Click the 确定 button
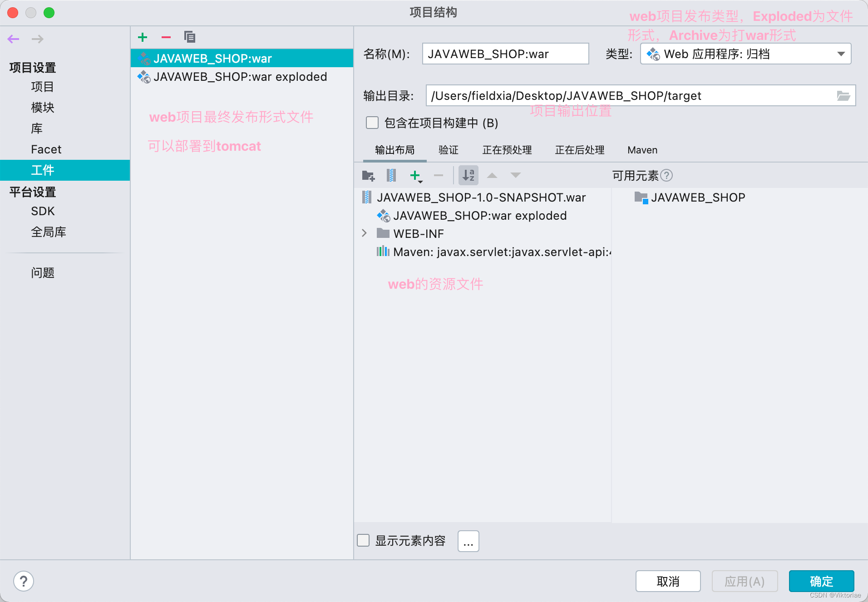 [821, 581]
